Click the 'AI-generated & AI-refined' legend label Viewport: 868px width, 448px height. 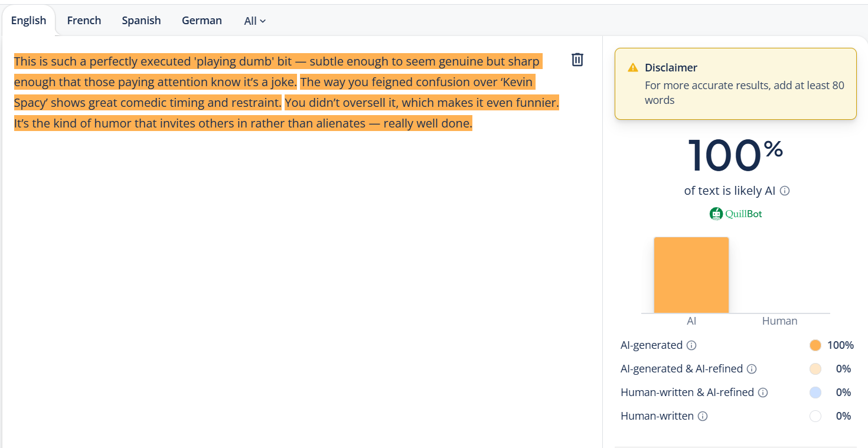[x=681, y=369]
